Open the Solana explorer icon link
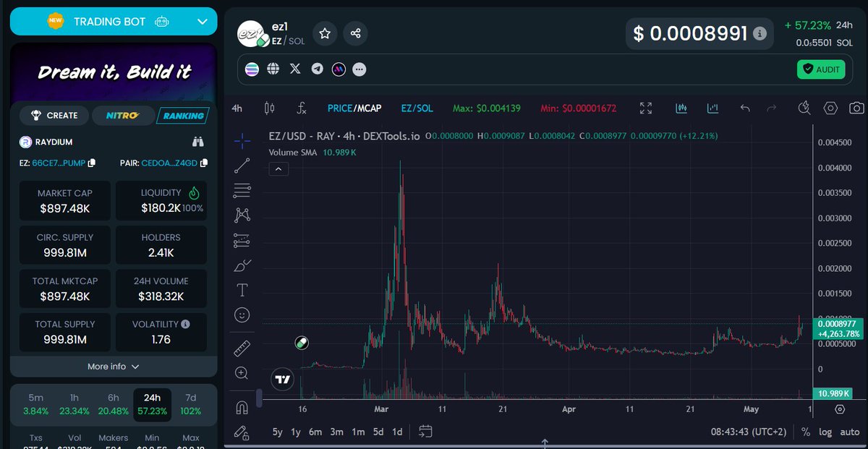Image resolution: width=868 pixels, height=449 pixels. (252, 69)
